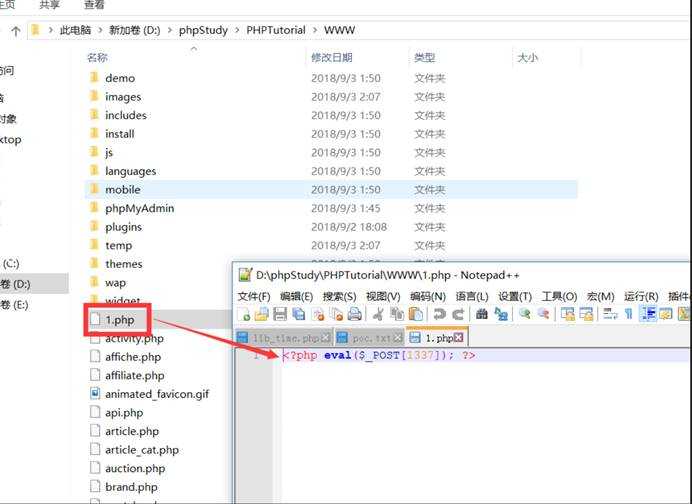Select the phpMyAdmin folder
The width and height of the screenshot is (692, 504).
(x=139, y=208)
